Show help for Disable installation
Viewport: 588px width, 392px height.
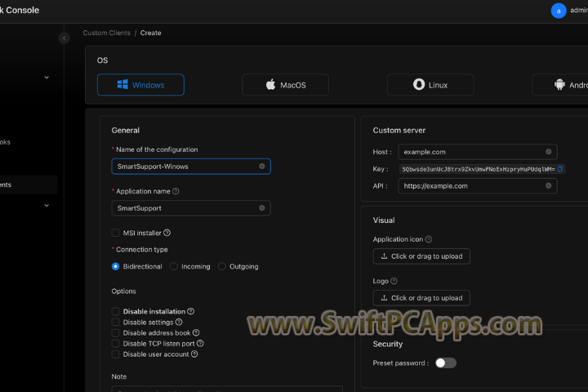pyautogui.click(x=190, y=311)
